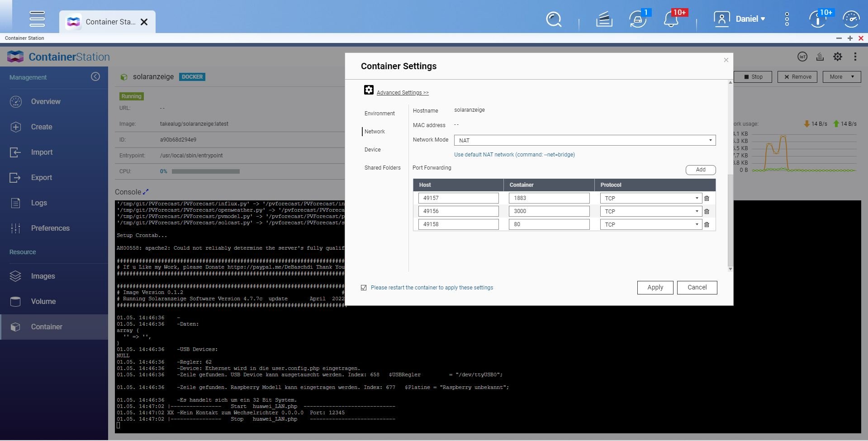Expand the Network Mode NAT dropdown
868x441 pixels.
coord(584,140)
